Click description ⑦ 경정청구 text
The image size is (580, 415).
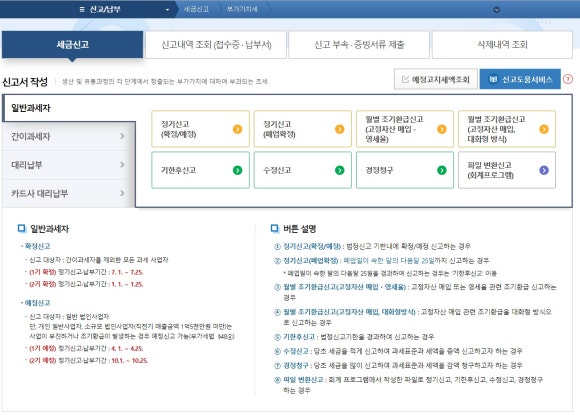coord(398,365)
